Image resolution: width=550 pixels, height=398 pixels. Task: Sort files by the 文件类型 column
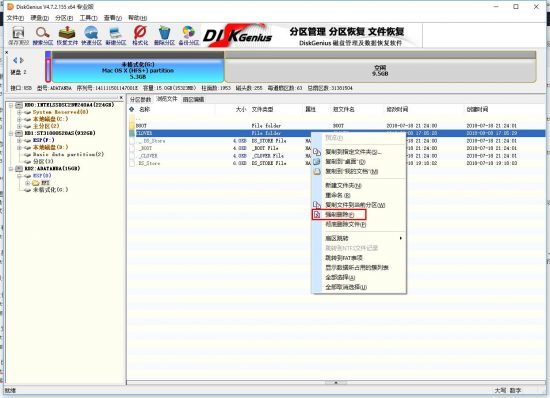click(262, 109)
